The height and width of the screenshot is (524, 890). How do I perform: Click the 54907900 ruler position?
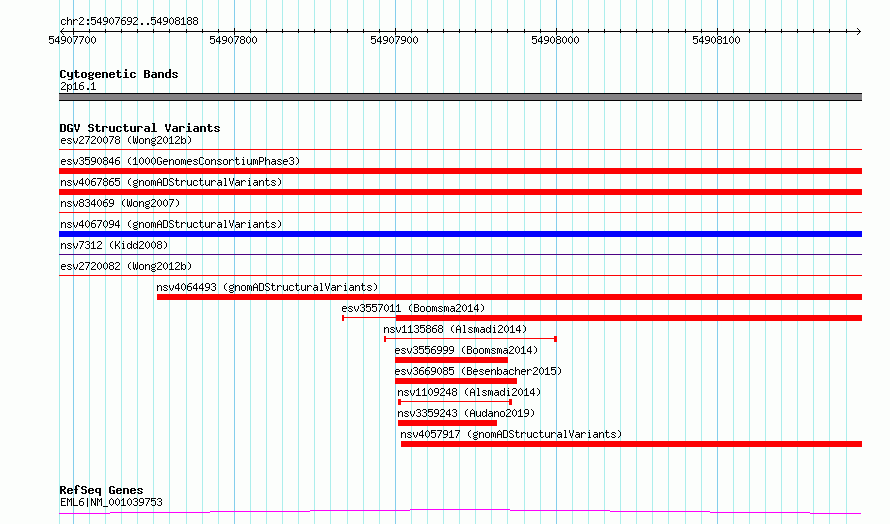click(x=394, y=40)
